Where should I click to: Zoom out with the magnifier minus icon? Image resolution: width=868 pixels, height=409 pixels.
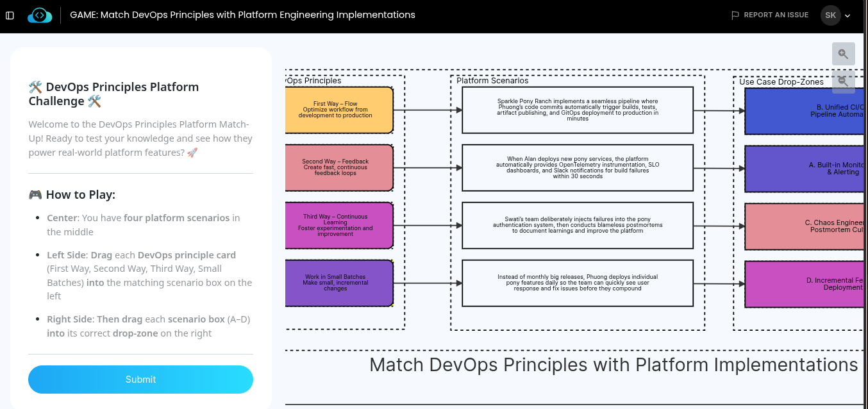[x=844, y=81]
